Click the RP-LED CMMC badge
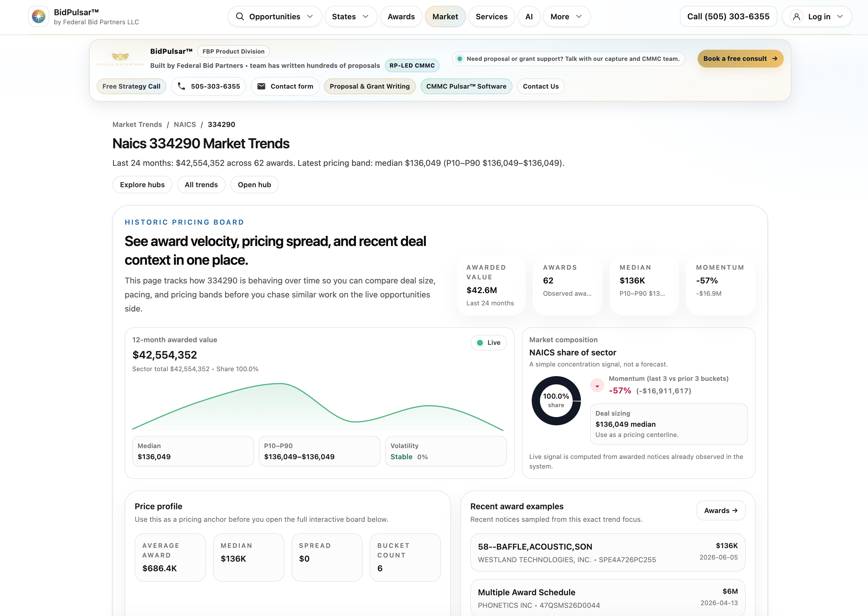Screen dimensions: 868x616 [x=412, y=66]
